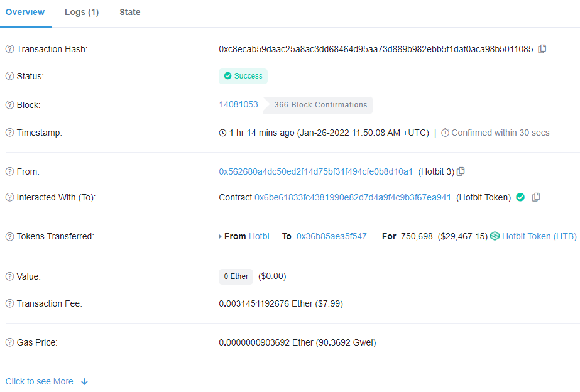580x392 pixels.
Task: Click the help icon next to Status
Action: coord(9,76)
